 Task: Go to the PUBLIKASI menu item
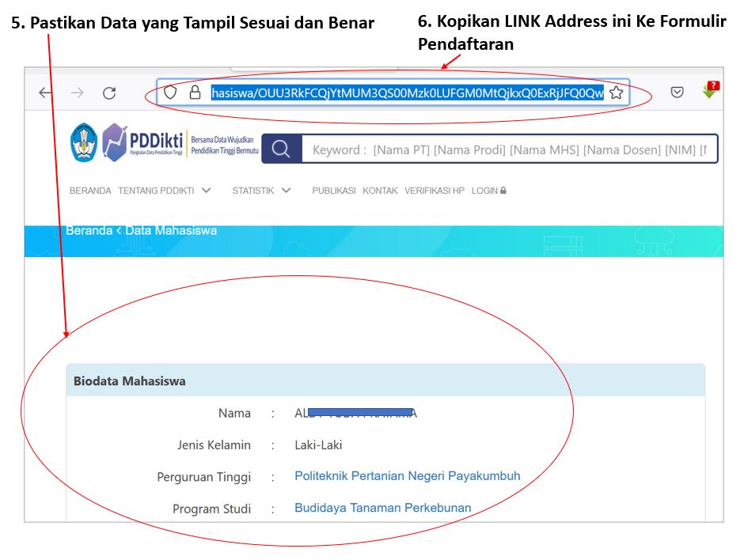coord(333,191)
